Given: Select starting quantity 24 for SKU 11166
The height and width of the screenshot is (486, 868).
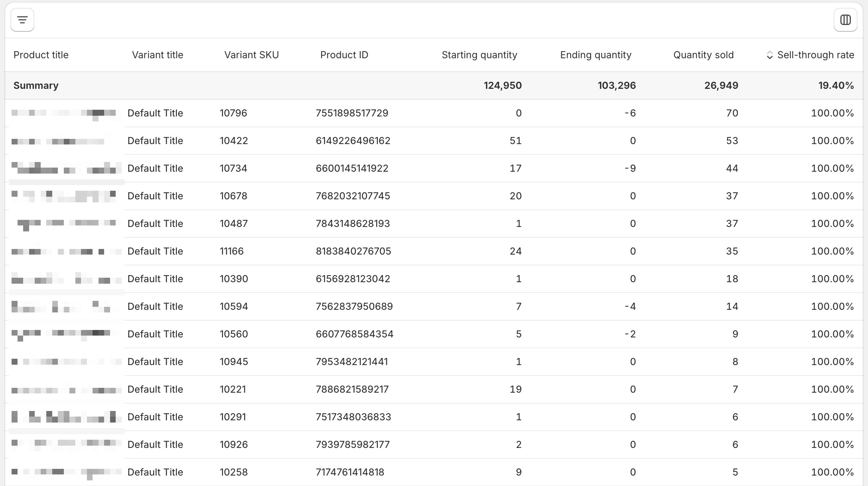Looking at the screenshot, I should pyautogui.click(x=516, y=251).
